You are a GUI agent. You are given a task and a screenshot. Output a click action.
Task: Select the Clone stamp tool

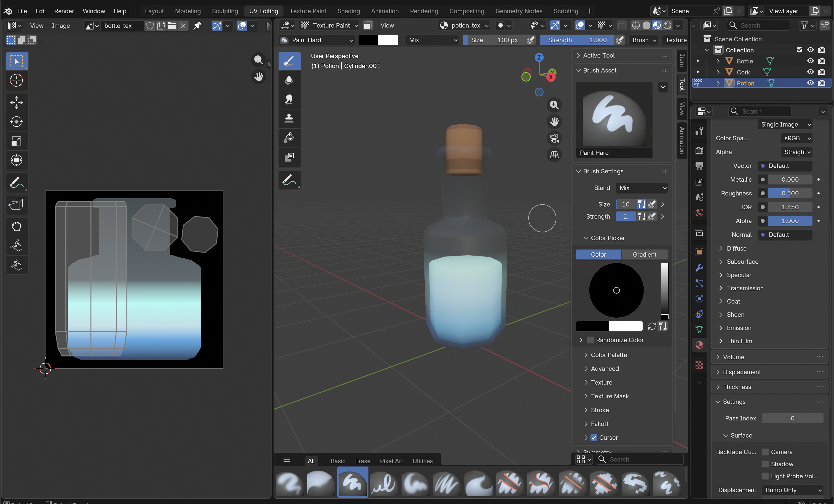click(x=289, y=118)
